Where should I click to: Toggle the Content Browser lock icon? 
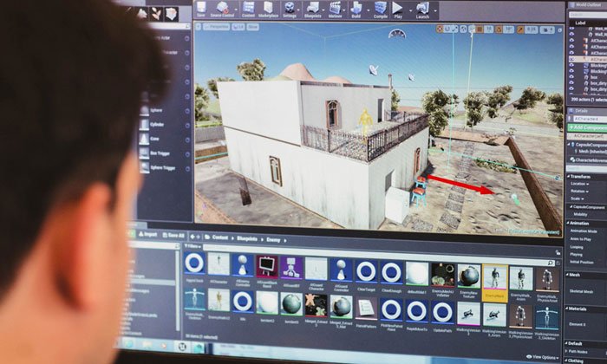point(558,253)
